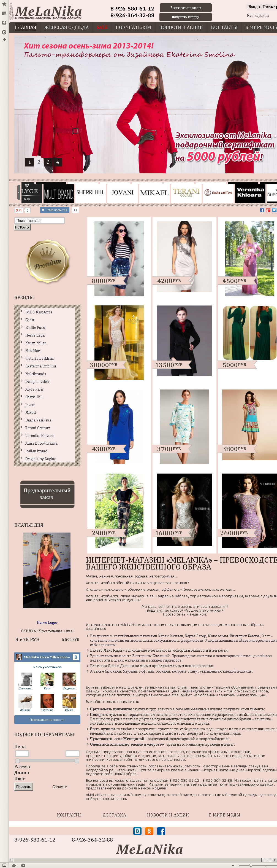This screenshot has height=868, width=277.
Task: Open the notes icon in browser sidebar
Action: pos(4,14)
